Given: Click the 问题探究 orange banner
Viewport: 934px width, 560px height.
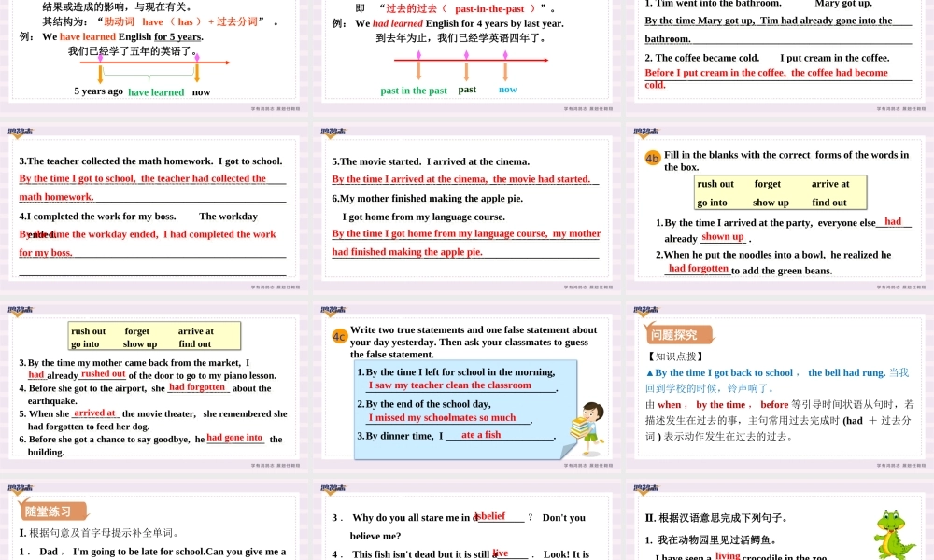Looking at the screenshot, I should (679, 334).
